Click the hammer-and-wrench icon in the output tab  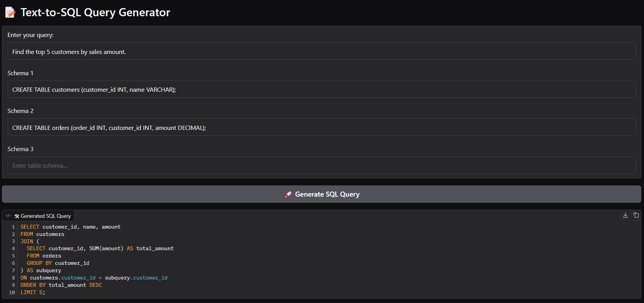pos(17,215)
